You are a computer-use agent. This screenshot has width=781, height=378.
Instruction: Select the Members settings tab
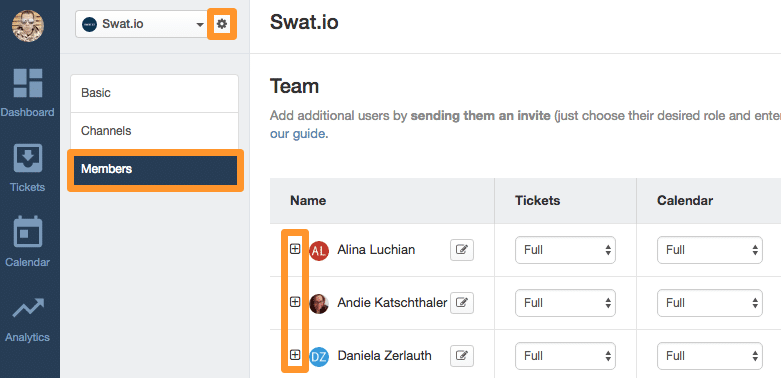(x=155, y=170)
